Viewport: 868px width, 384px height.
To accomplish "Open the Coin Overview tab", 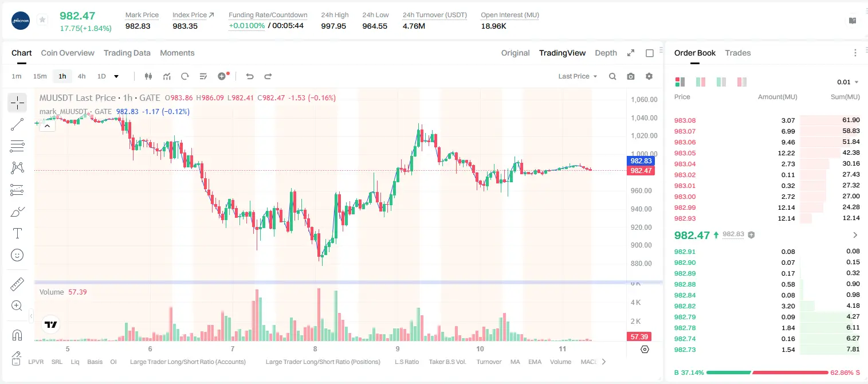I will click(x=68, y=53).
